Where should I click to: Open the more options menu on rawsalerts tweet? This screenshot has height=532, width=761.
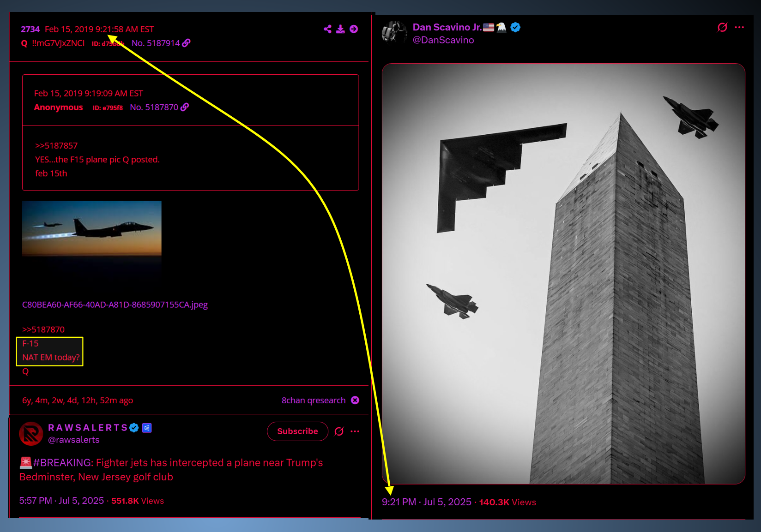click(355, 431)
